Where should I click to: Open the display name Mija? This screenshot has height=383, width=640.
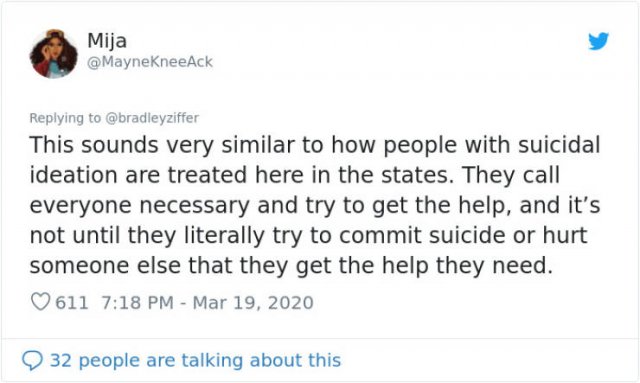tap(107, 40)
